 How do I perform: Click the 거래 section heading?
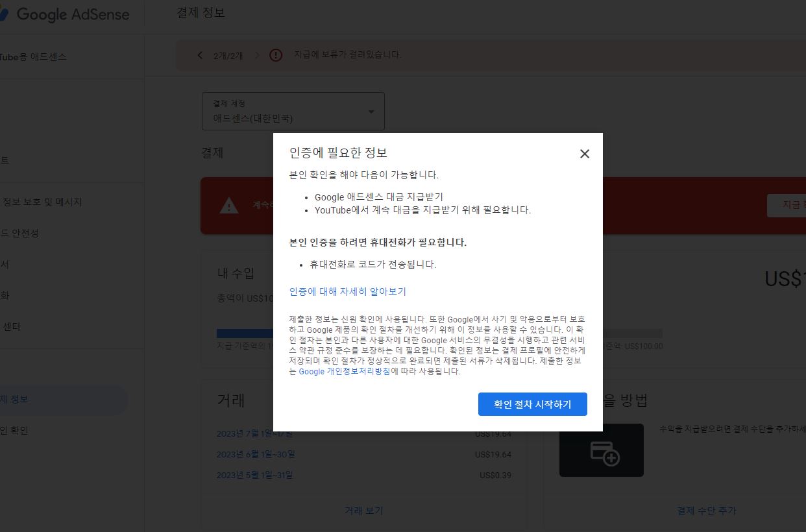[x=230, y=400]
